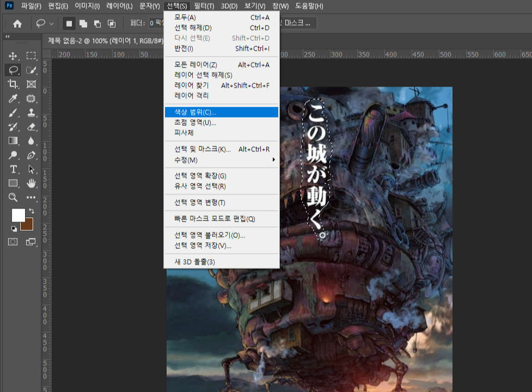The height and width of the screenshot is (392, 532).
Task: Swap foreground and background colors
Action: [32, 211]
